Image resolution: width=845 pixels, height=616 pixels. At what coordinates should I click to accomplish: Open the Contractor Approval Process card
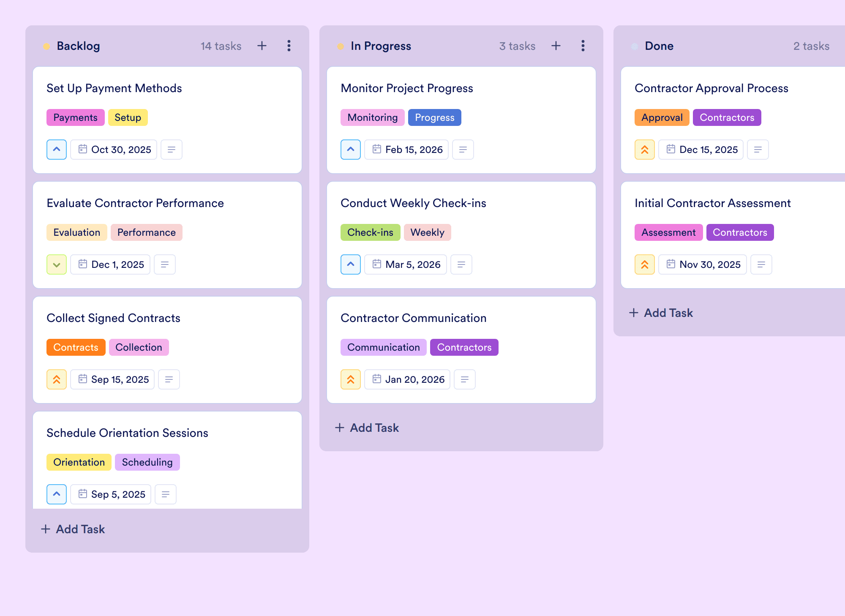coord(711,88)
